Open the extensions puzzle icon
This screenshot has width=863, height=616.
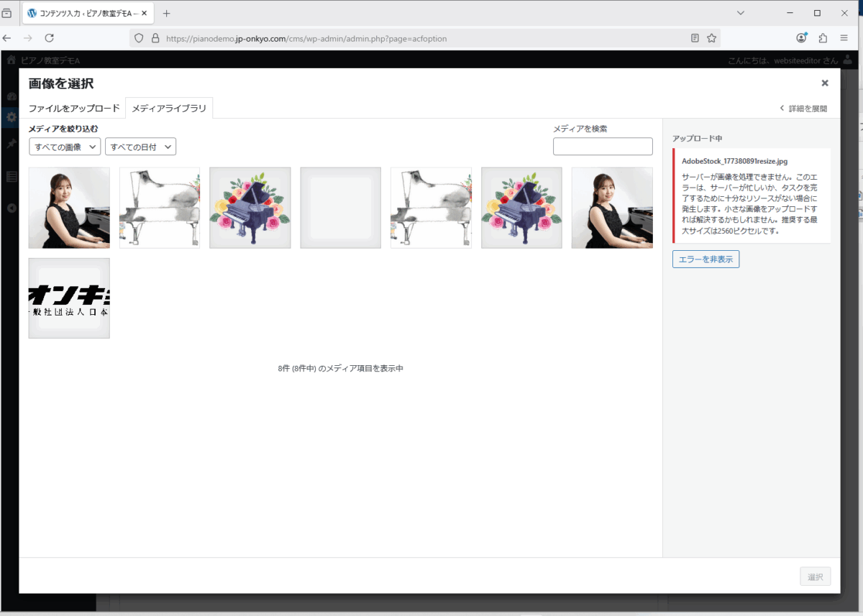click(823, 38)
